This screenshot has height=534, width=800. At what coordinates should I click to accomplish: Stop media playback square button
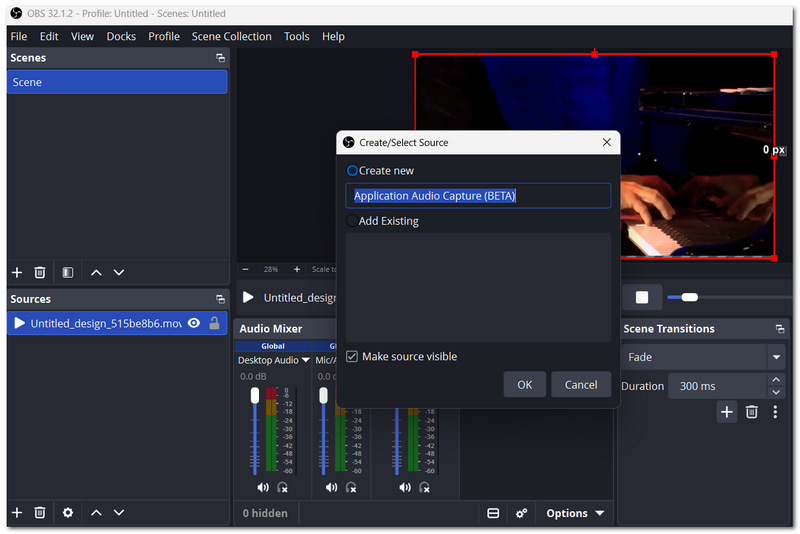(642, 297)
